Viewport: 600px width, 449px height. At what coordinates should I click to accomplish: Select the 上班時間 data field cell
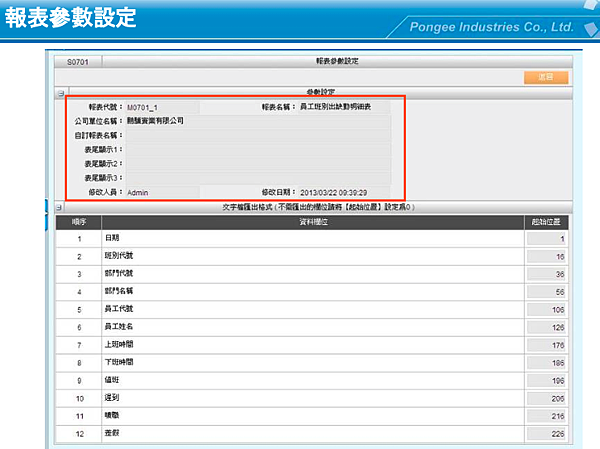tap(313, 345)
